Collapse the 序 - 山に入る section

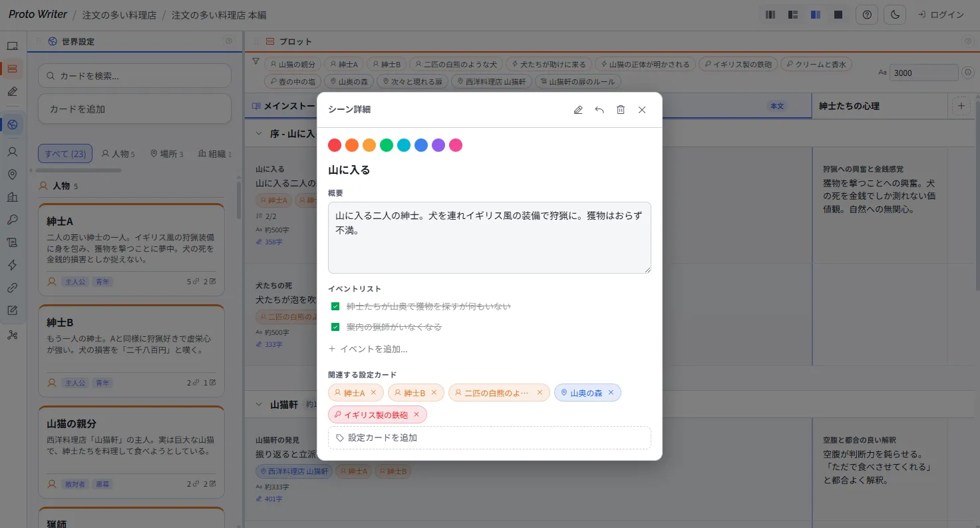click(x=259, y=132)
